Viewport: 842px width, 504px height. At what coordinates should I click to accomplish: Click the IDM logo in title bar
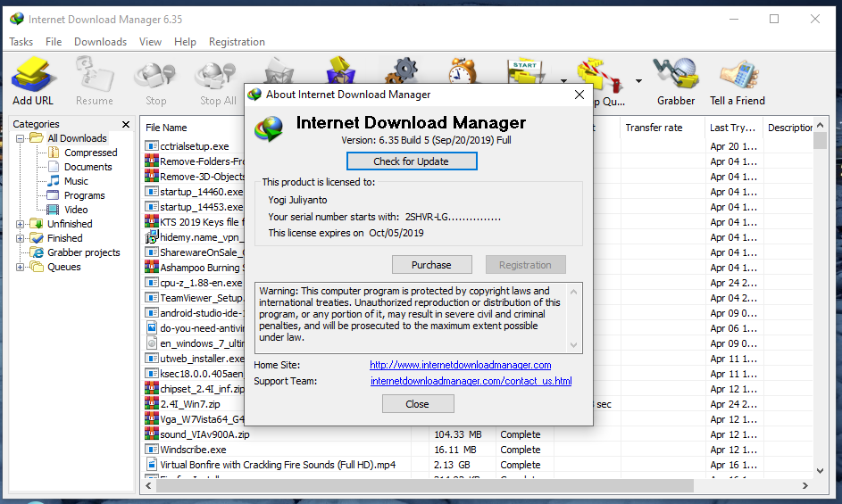point(17,19)
